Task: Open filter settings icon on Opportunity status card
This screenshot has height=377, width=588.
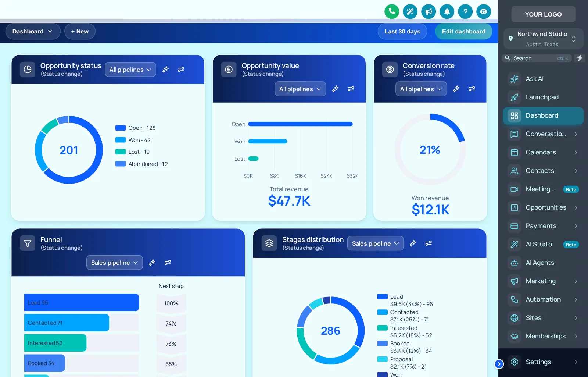Action: (181, 69)
